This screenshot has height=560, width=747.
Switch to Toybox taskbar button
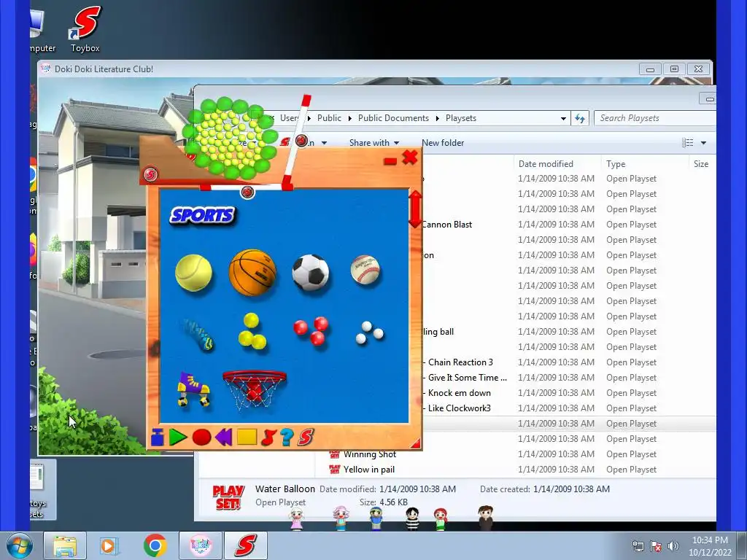(x=245, y=545)
